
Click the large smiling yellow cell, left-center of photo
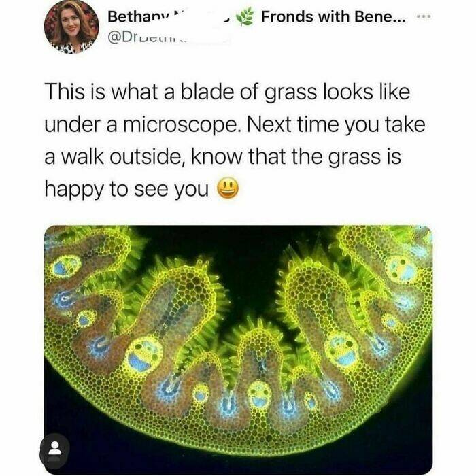coord(144,354)
